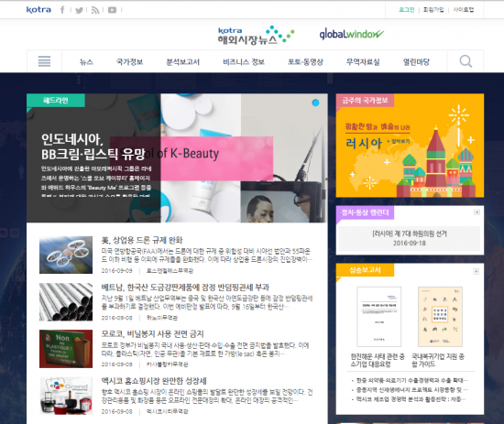Open report cover 국내복귀기업 지원 종합 가이드
Screen dimensions: 504x424
[440, 317]
